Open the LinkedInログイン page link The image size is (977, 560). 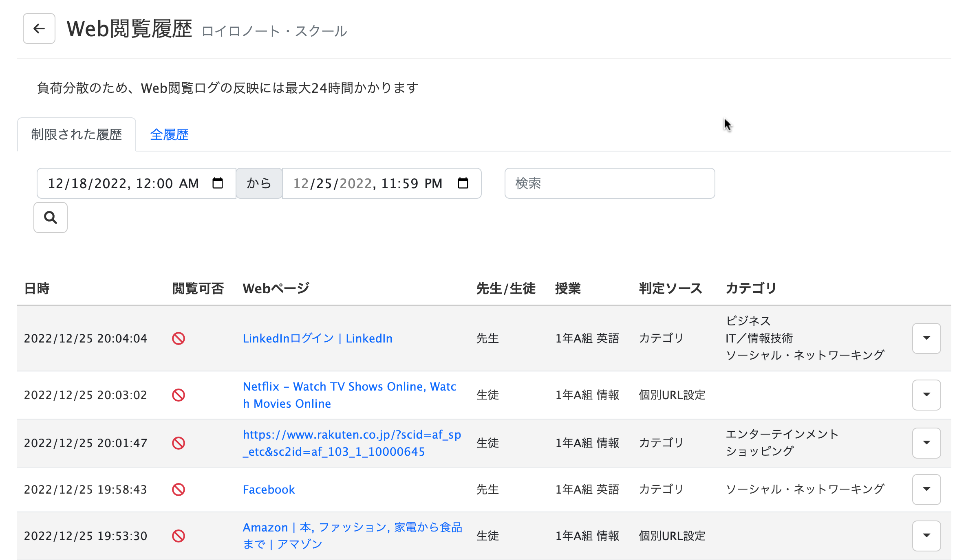(318, 338)
